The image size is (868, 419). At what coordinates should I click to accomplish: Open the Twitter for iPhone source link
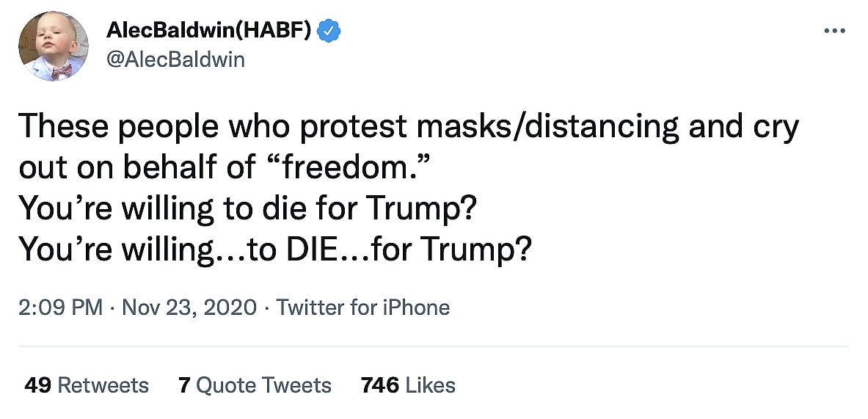(x=363, y=307)
